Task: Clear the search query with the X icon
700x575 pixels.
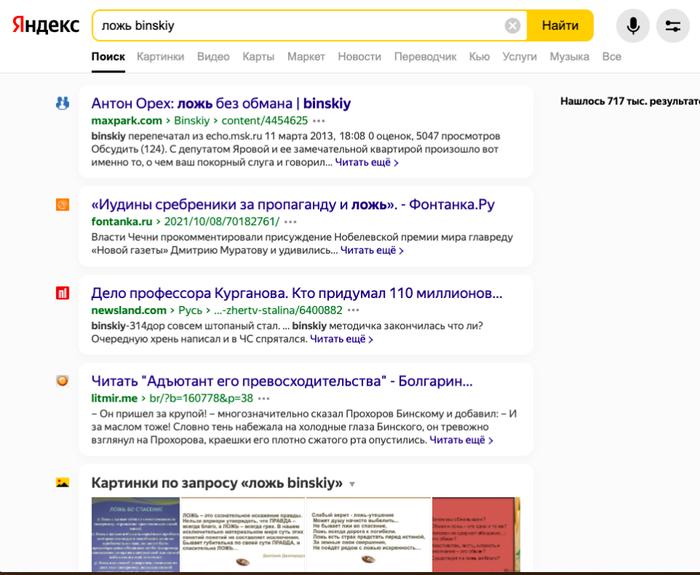Action: pyautogui.click(x=512, y=26)
